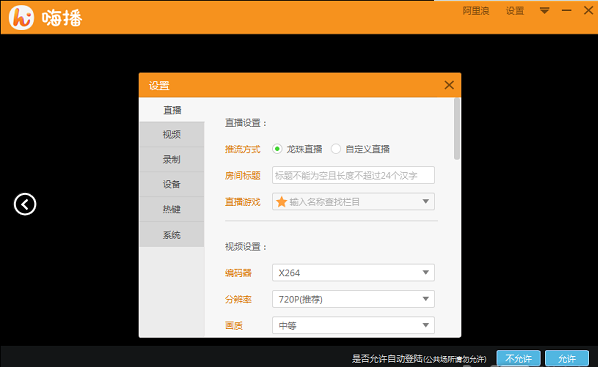
Task: Switch to the 系统 settings tab
Action: (172, 235)
